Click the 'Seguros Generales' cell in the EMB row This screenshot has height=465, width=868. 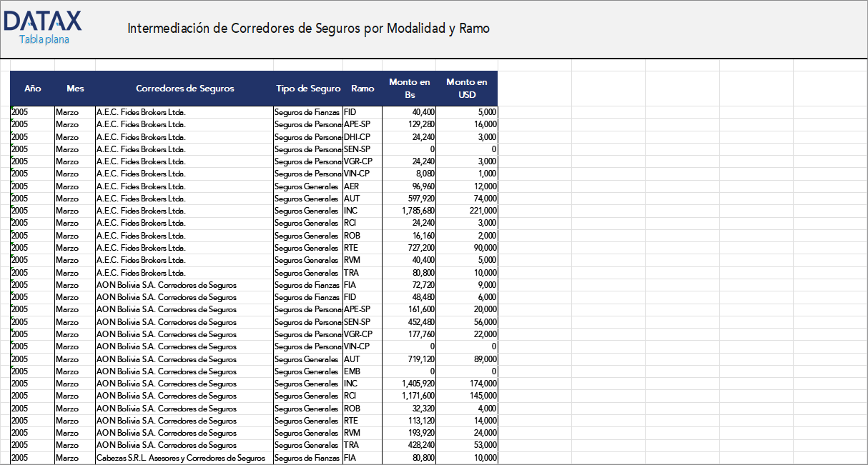click(308, 371)
